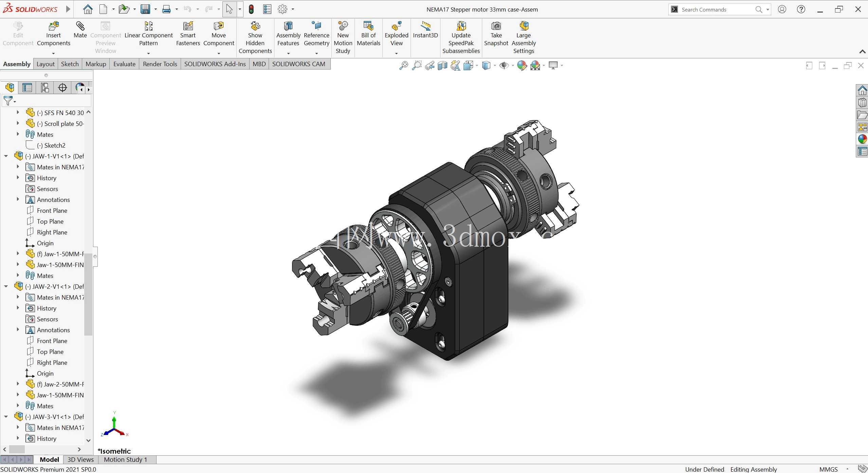Click the tree vertical scrollbar

(88, 294)
